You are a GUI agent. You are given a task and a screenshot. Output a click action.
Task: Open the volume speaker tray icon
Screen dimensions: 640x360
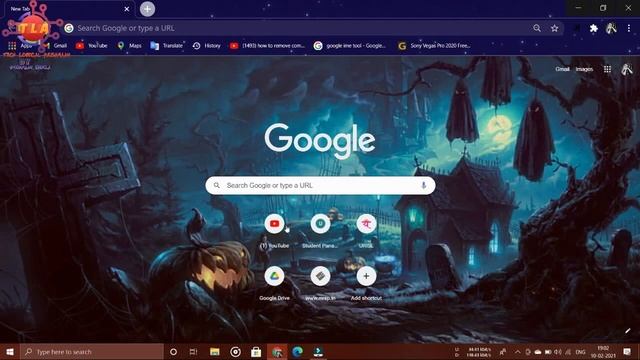click(x=558, y=352)
